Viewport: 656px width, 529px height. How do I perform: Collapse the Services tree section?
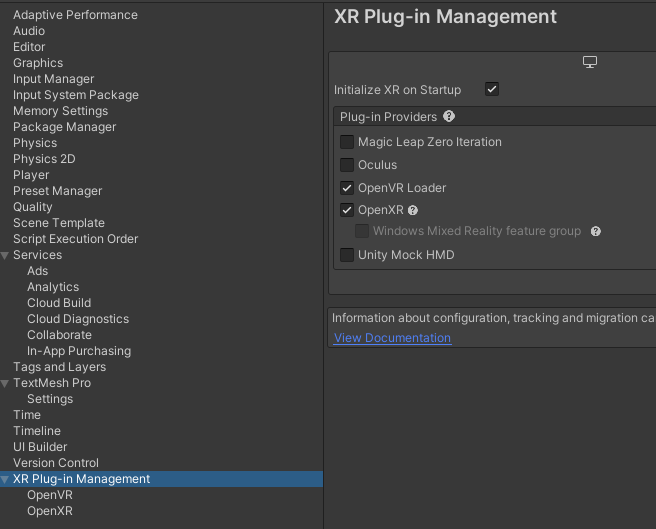point(5,255)
